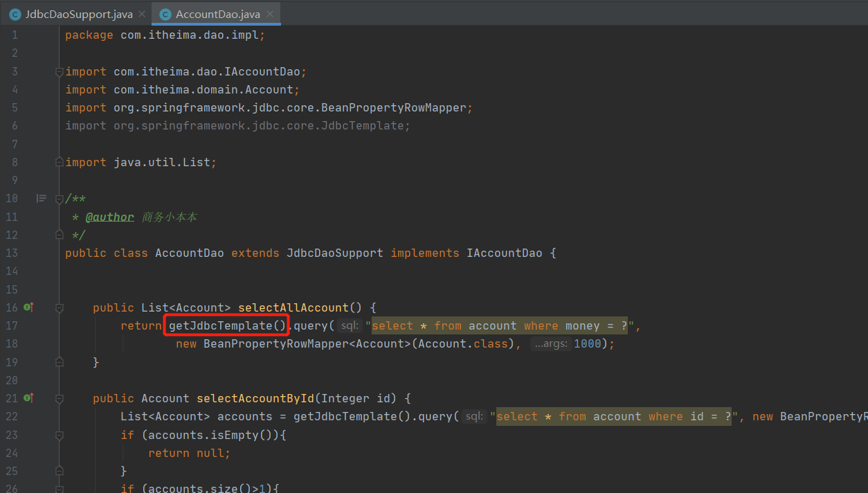The height and width of the screenshot is (493, 868).
Task: Click the fold end marker at line 25
Action: 60,471
